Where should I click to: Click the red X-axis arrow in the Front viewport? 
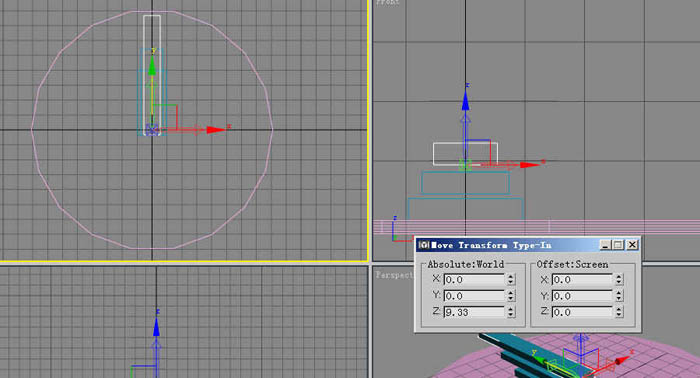[x=530, y=165]
